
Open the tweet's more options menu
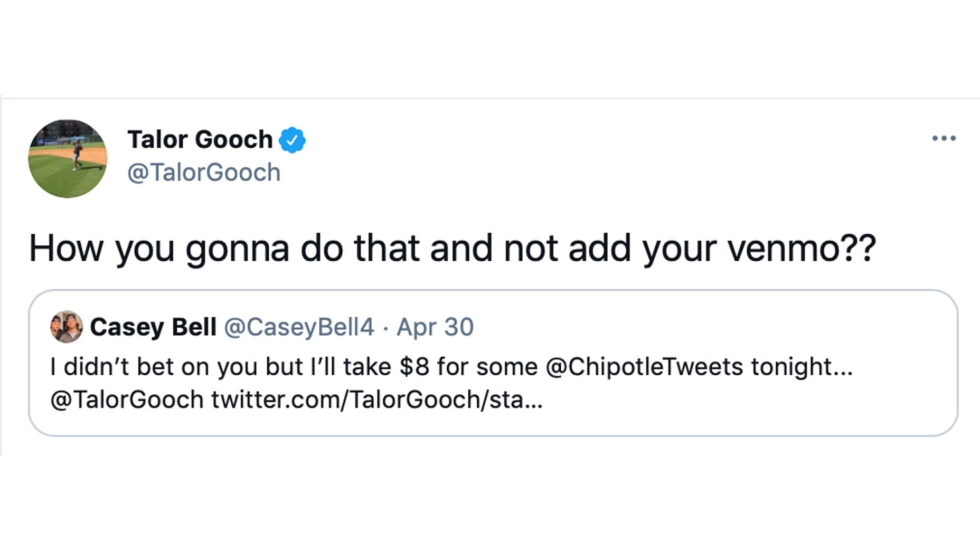click(944, 138)
